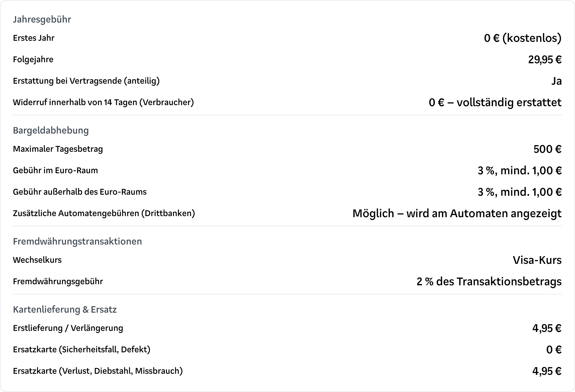
Task: Click the 500 € daily limit value
Action: [547, 149]
